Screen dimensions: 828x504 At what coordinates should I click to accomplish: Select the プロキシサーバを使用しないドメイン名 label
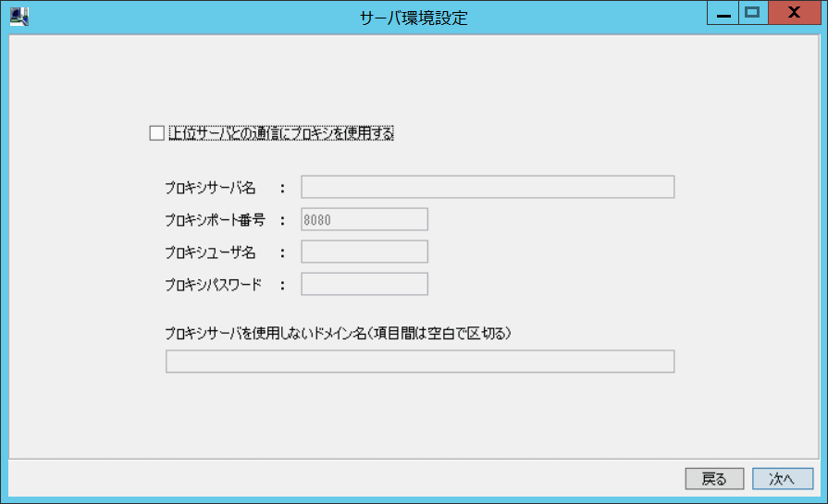[338, 333]
